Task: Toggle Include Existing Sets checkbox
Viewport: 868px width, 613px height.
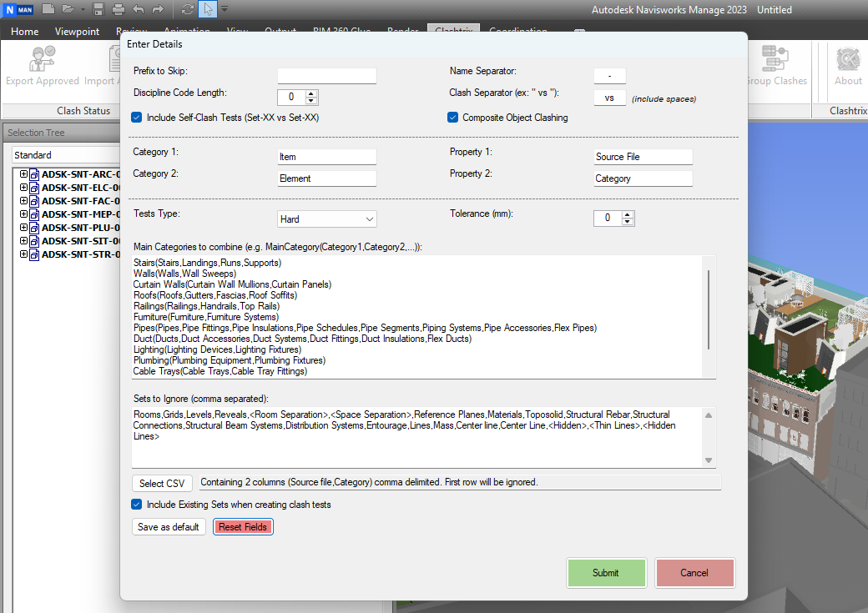Action: pos(136,504)
